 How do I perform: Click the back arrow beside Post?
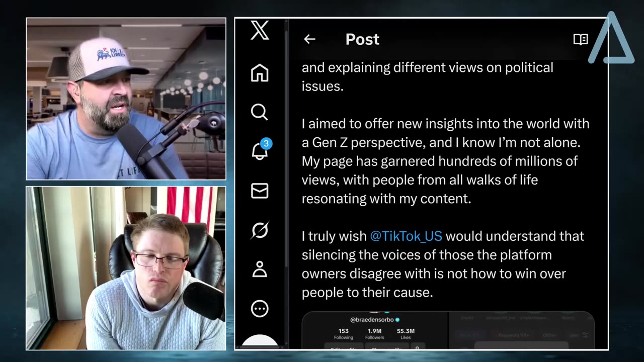click(x=309, y=39)
